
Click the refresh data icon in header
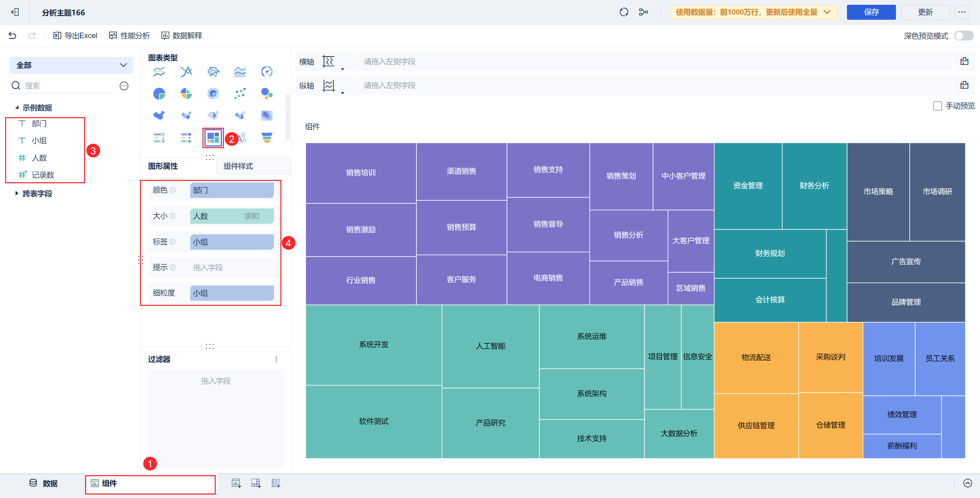coord(624,12)
